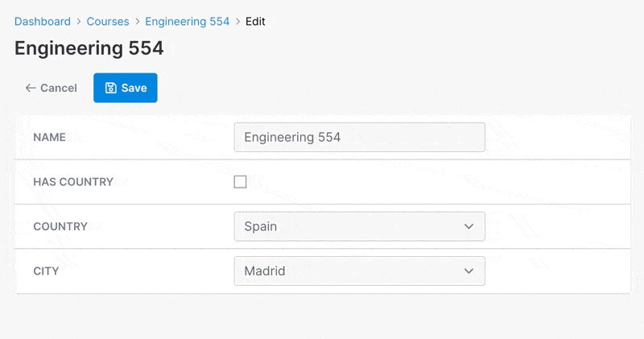
Task: Expand the City dropdown showing Madrid
Action: point(359,271)
